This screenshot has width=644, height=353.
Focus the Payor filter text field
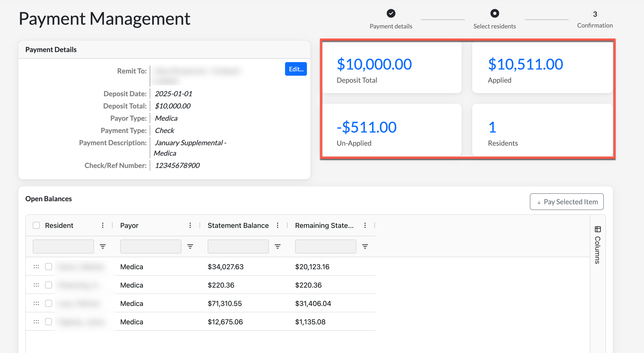coord(150,246)
